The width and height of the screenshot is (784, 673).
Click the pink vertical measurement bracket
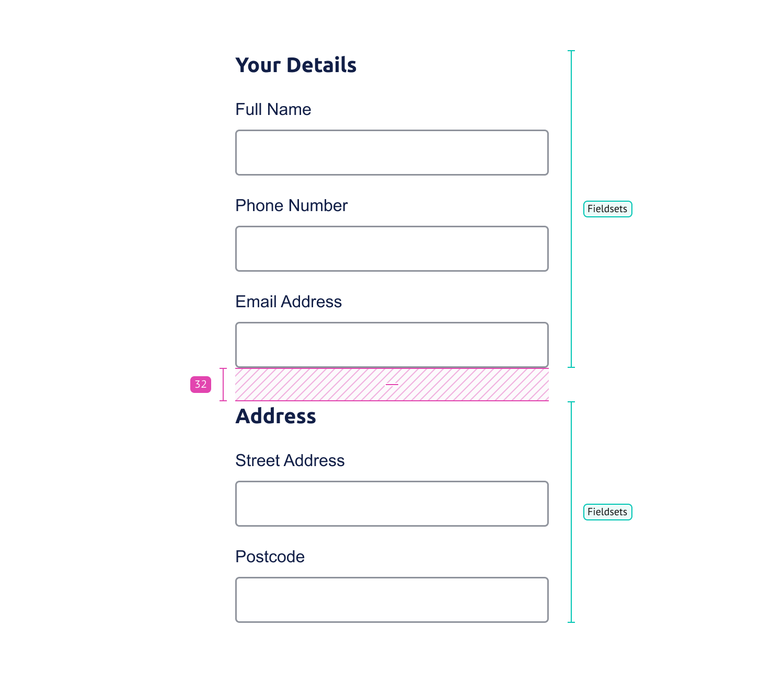(x=223, y=385)
